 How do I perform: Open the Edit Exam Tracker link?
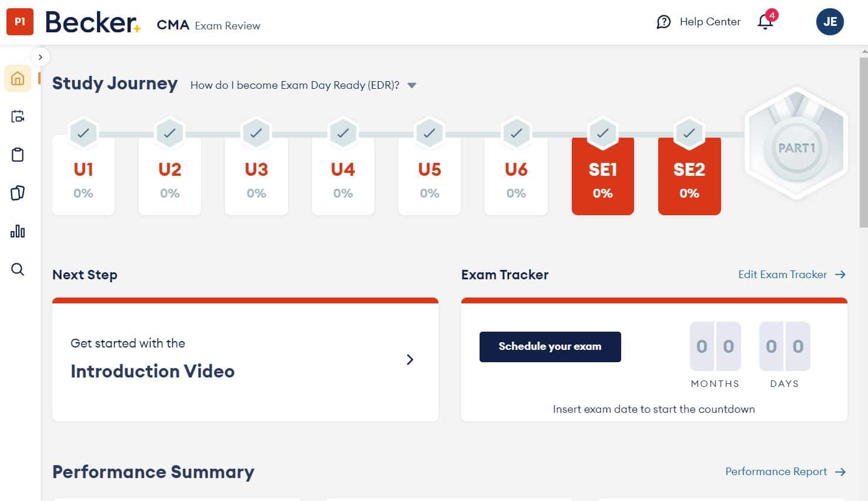pos(791,275)
